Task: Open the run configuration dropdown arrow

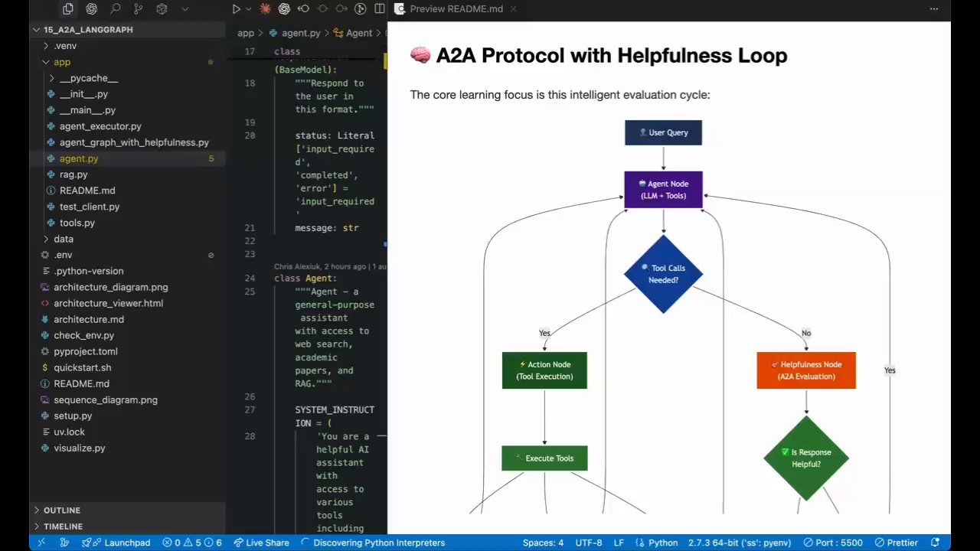Action: click(249, 8)
